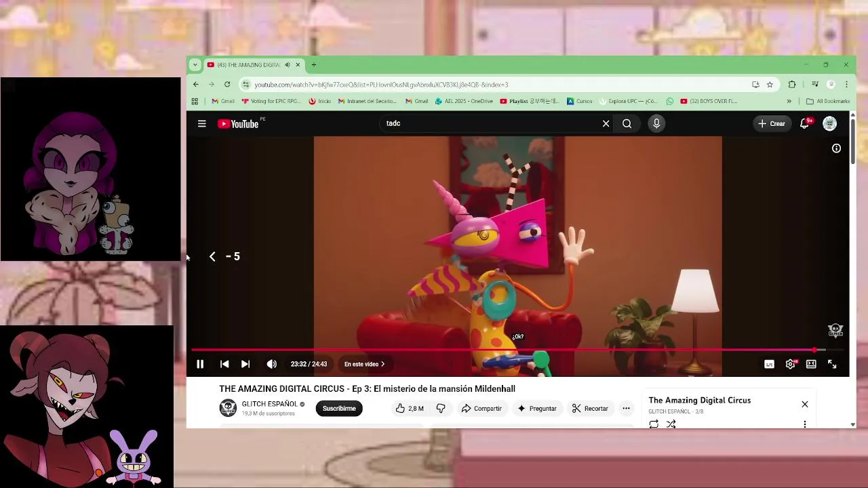Click the address bar URL
The height and width of the screenshot is (488, 868).
click(381, 85)
